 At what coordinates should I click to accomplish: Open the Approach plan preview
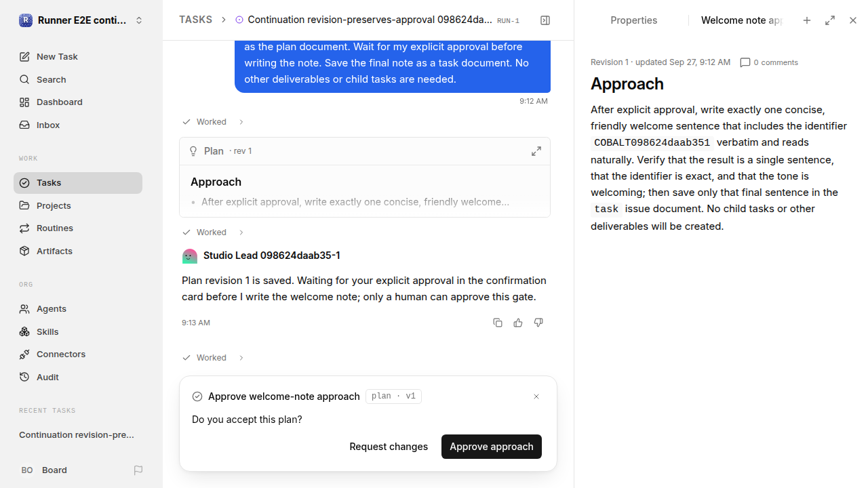click(365, 191)
